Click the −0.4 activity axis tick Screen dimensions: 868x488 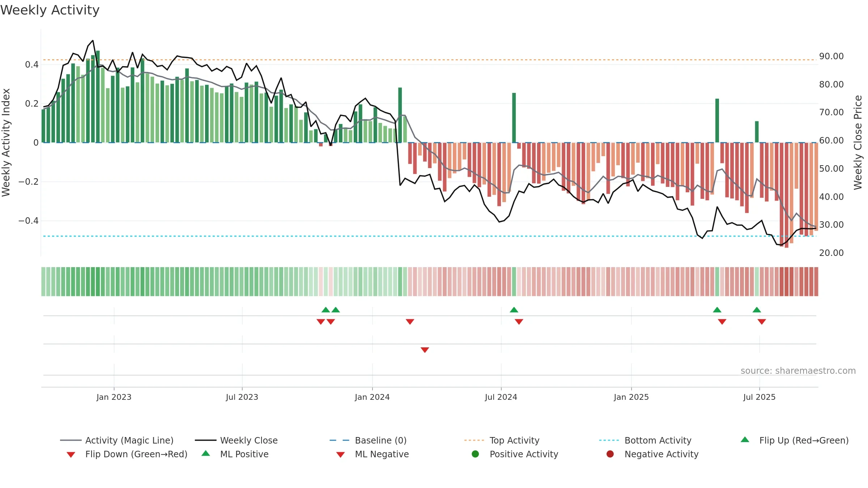point(29,221)
